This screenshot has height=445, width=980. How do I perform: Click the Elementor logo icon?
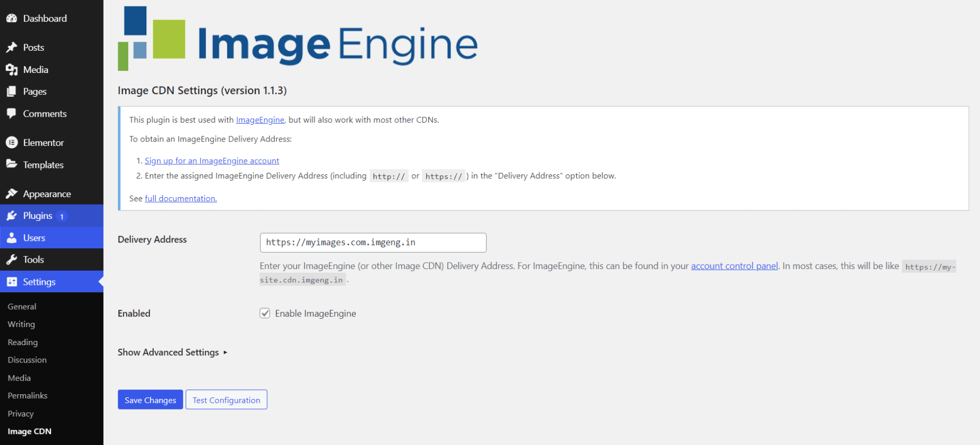coord(12,143)
